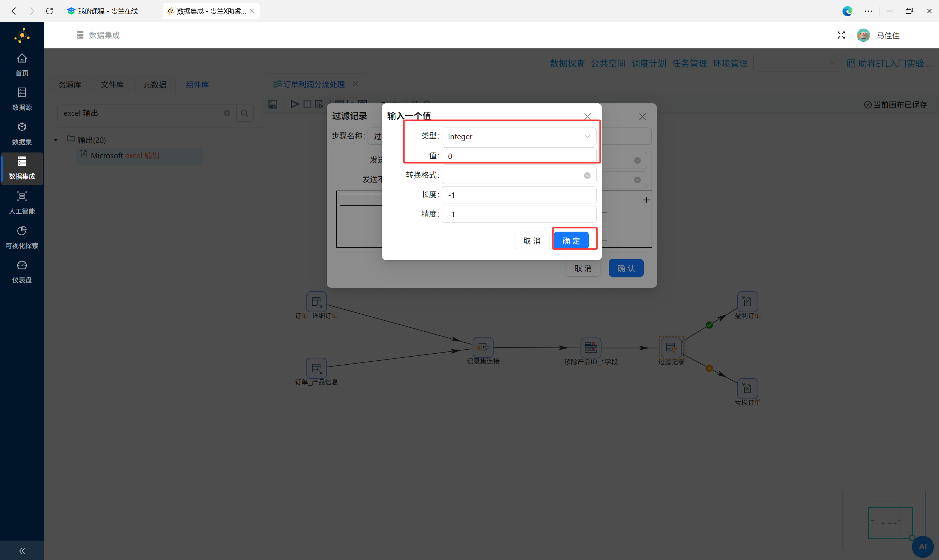Viewport: 939px width, 560px height.
Task: Click the 值 input field
Action: (x=519, y=156)
